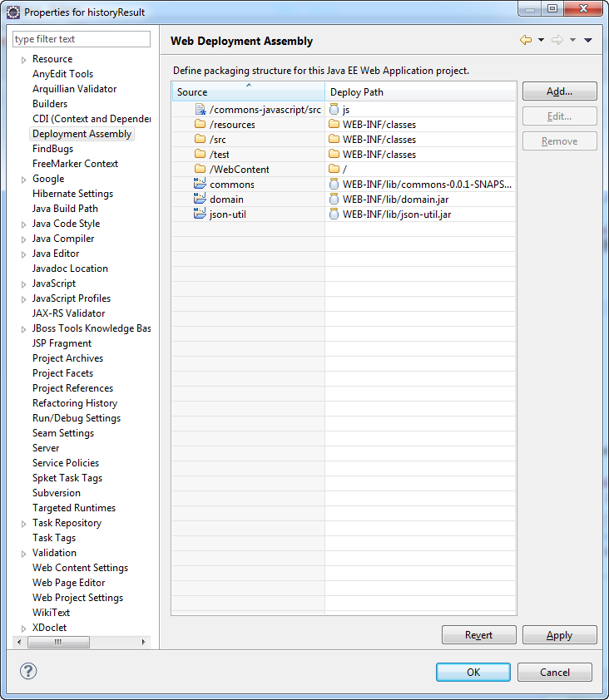The height and width of the screenshot is (700, 609).
Task: Click the type filter text field
Action: (x=82, y=39)
